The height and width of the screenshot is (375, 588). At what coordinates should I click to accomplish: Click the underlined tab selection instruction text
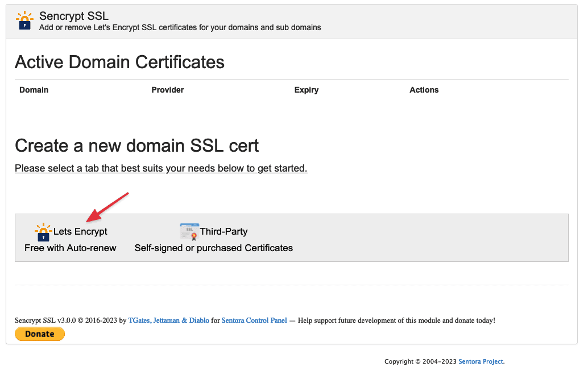[x=161, y=168]
